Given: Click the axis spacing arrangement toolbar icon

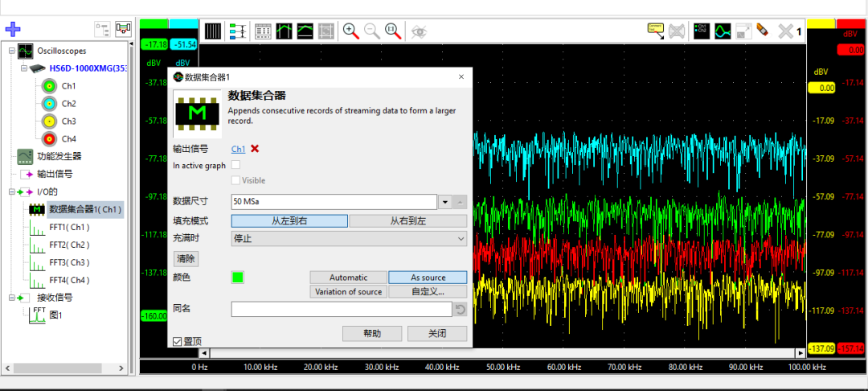Looking at the screenshot, I should click(238, 31).
